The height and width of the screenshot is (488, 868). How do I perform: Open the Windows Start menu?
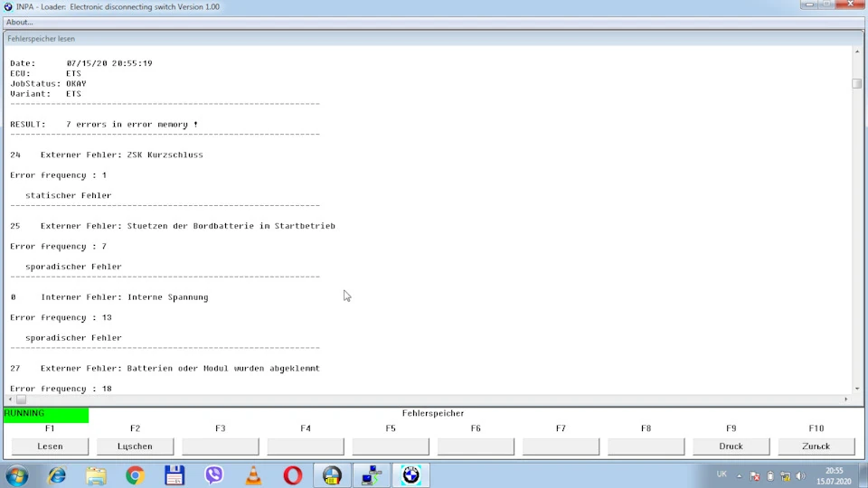tap(16, 476)
